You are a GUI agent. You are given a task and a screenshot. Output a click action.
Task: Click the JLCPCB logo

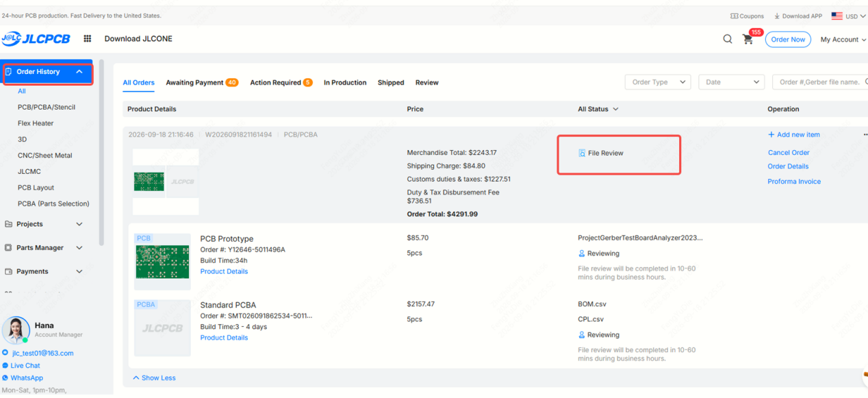(x=36, y=39)
